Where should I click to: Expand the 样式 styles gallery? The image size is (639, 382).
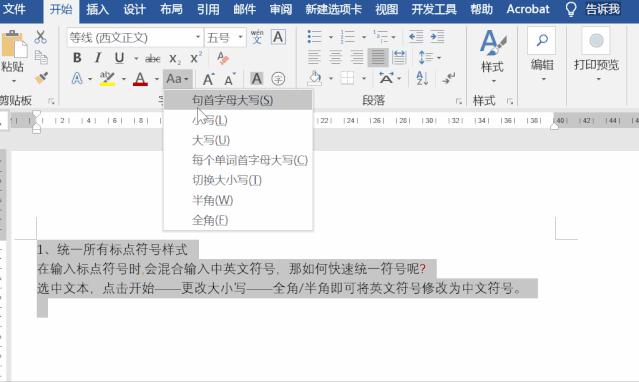(x=493, y=81)
